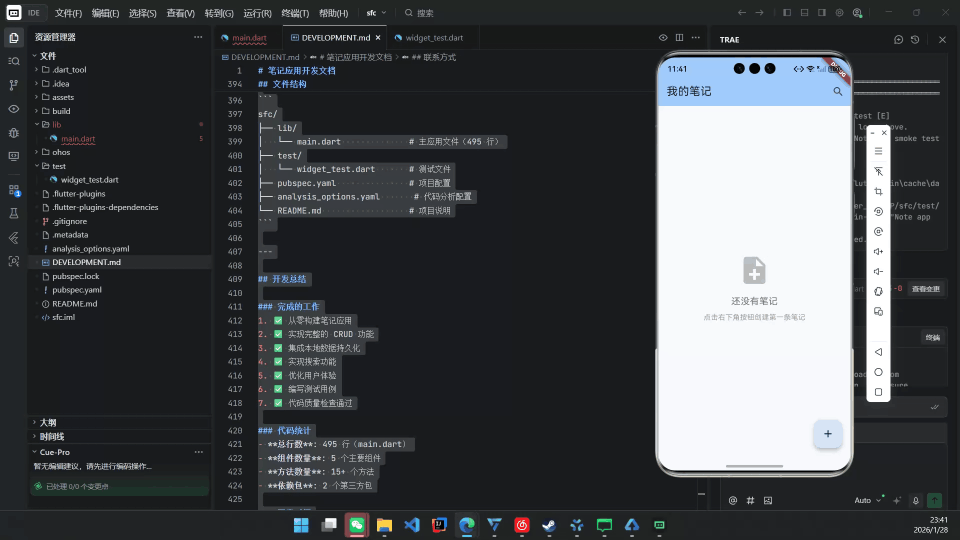
Task: Toggle the primary sidebar layout icon
Action: pyautogui.click(x=787, y=12)
